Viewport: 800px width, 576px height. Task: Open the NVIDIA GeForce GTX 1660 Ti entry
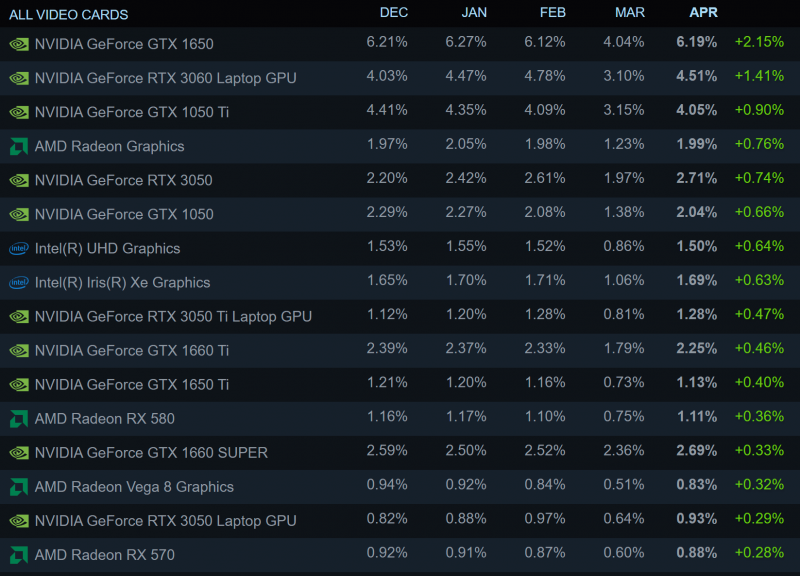coord(132,350)
